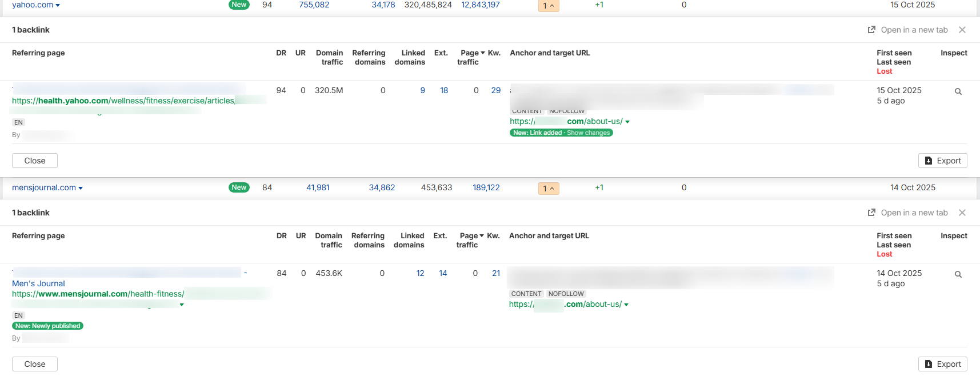This screenshot has width=980, height=380.
Task: Click Domain traffic header in yahoo.com table
Action: pyautogui.click(x=330, y=57)
